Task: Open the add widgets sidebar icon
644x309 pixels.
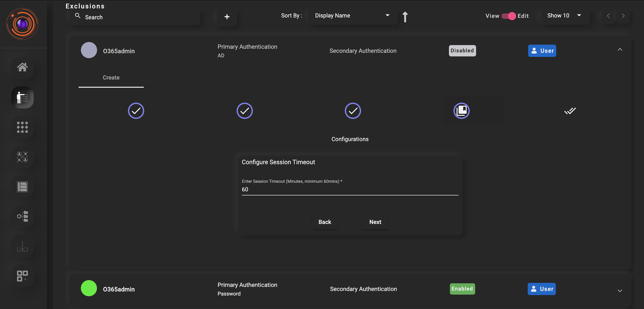Action: pyautogui.click(x=22, y=276)
